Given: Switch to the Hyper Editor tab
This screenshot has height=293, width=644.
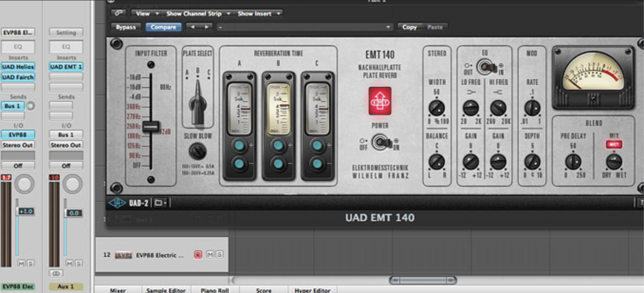Looking at the screenshot, I should (312, 290).
